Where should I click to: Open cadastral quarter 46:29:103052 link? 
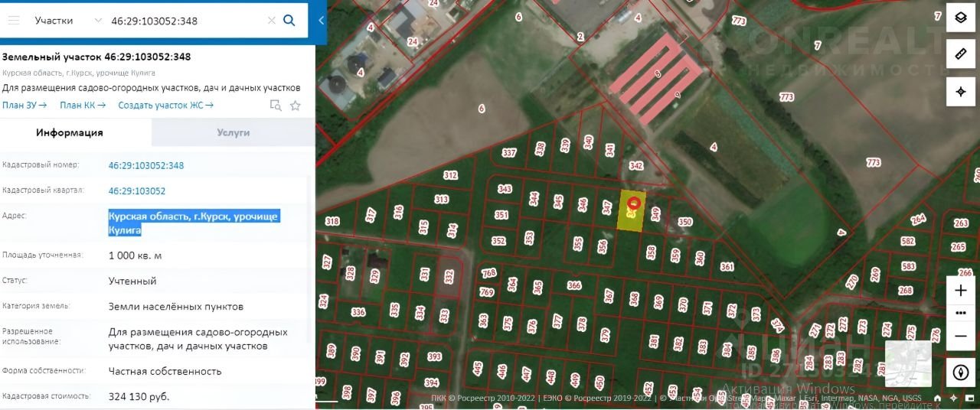[x=137, y=190]
